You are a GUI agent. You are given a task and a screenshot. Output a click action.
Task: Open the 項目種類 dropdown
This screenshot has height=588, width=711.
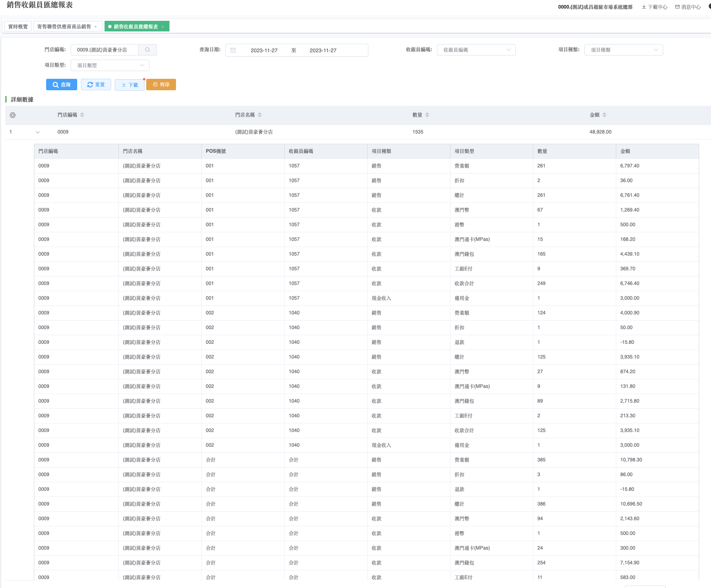623,50
